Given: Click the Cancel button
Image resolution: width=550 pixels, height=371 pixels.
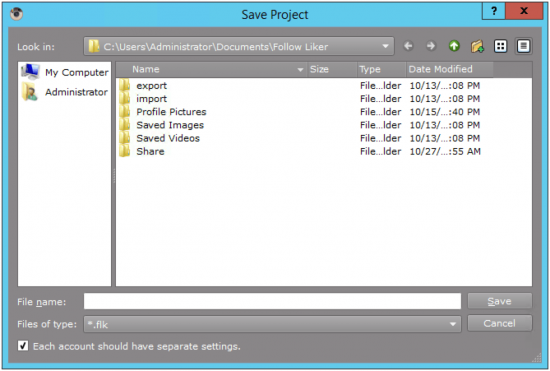Looking at the screenshot, I should click(x=499, y=323).
